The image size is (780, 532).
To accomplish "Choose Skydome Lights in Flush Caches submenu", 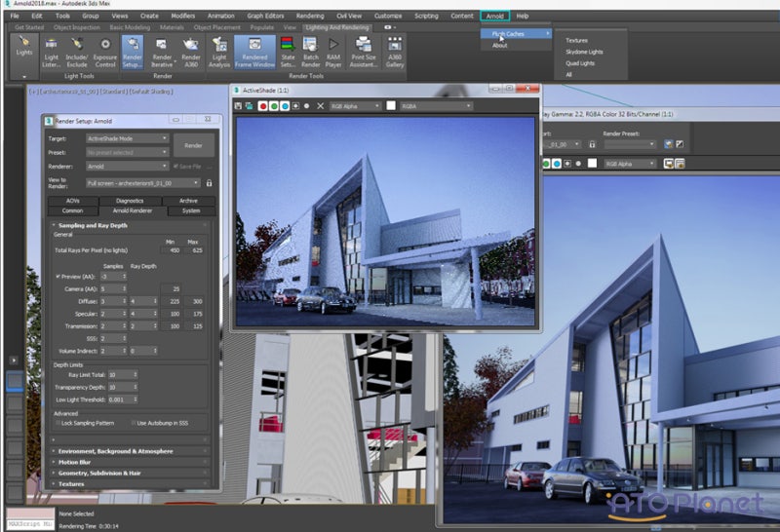I will (x=584, y=52).
